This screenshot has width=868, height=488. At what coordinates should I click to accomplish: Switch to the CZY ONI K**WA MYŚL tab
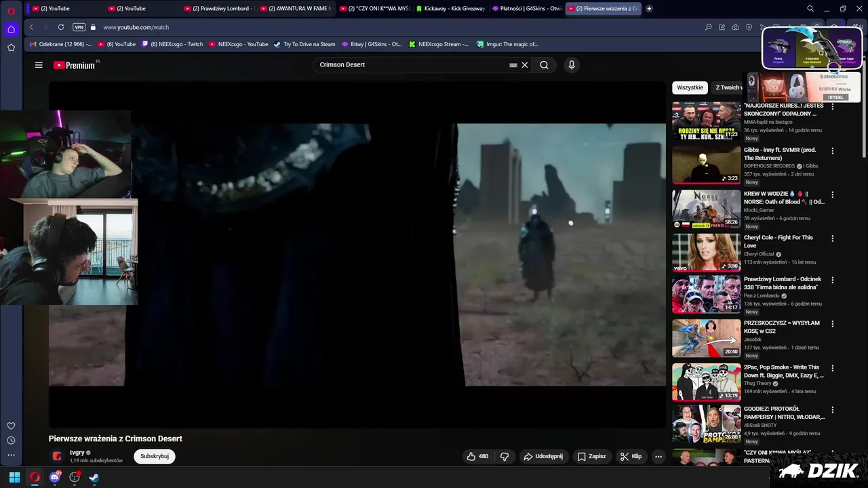tap(374, 9)
